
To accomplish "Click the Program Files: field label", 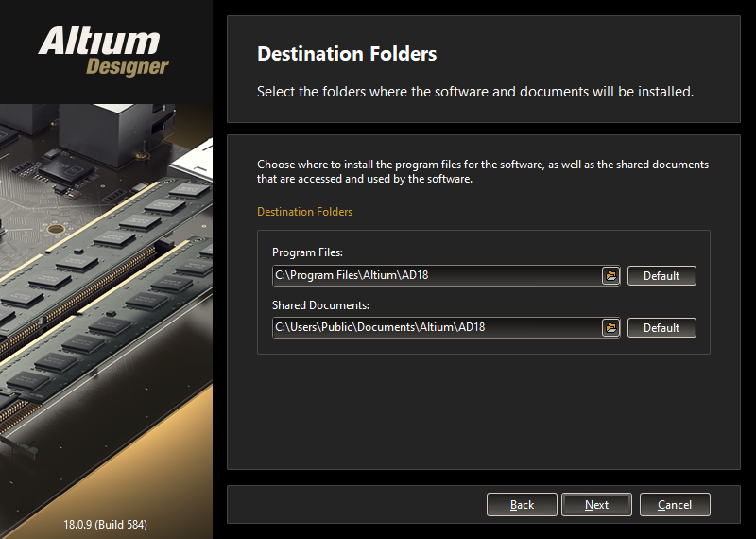I will pos(307,252).
